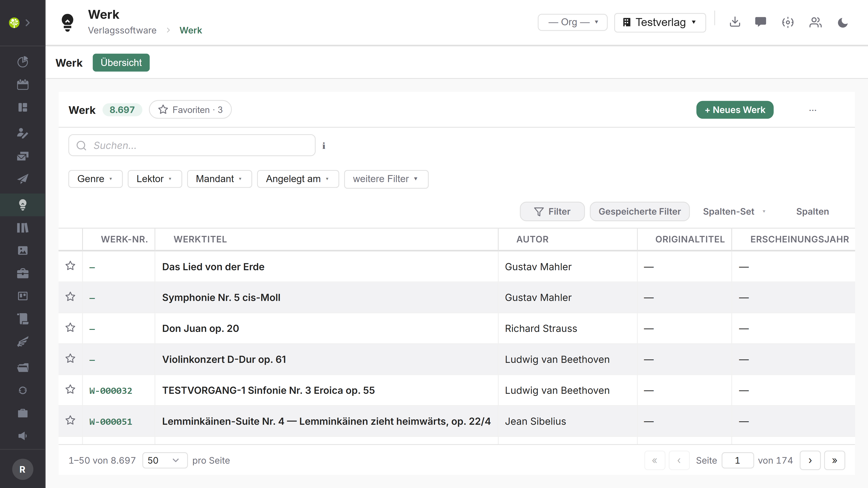
Task: Open the three-dot more options menu
Action: [813, 110]
